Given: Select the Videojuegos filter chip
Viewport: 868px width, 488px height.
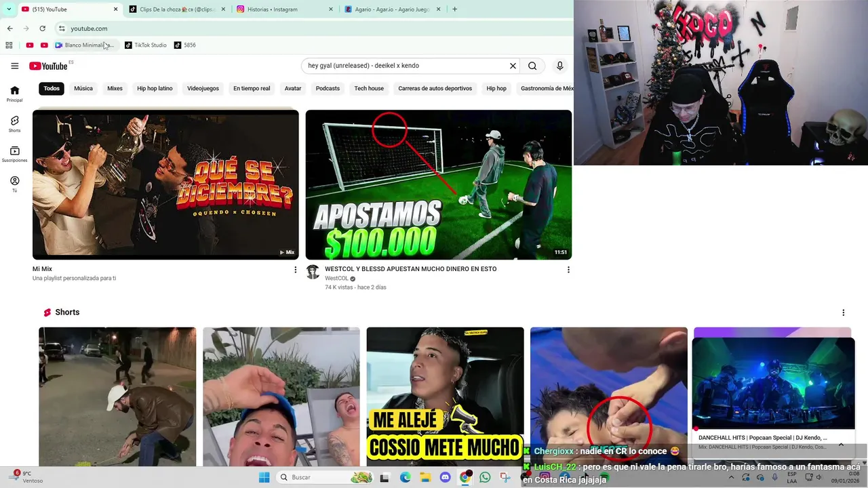Looking at the screenshot, I should 203,88.
